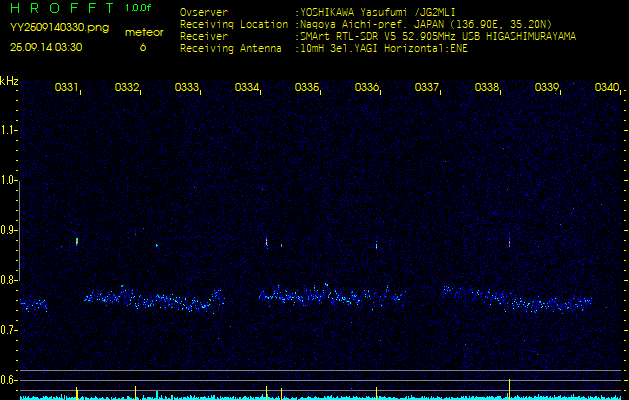Click the 0338 time marker
Viewport: 629px width, 400px height.
(x=486, y=88)
